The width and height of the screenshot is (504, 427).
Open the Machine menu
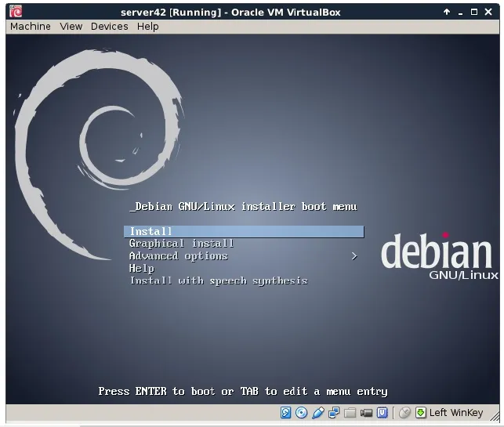[31, 27]
